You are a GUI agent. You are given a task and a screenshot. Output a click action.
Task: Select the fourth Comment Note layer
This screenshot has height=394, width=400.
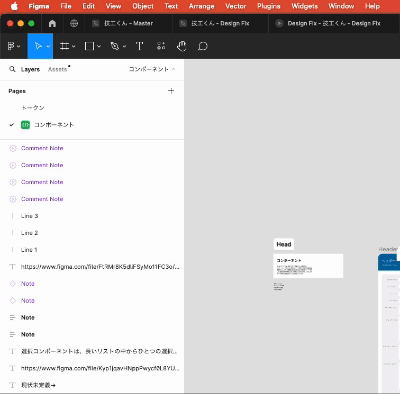pos(92,199)
